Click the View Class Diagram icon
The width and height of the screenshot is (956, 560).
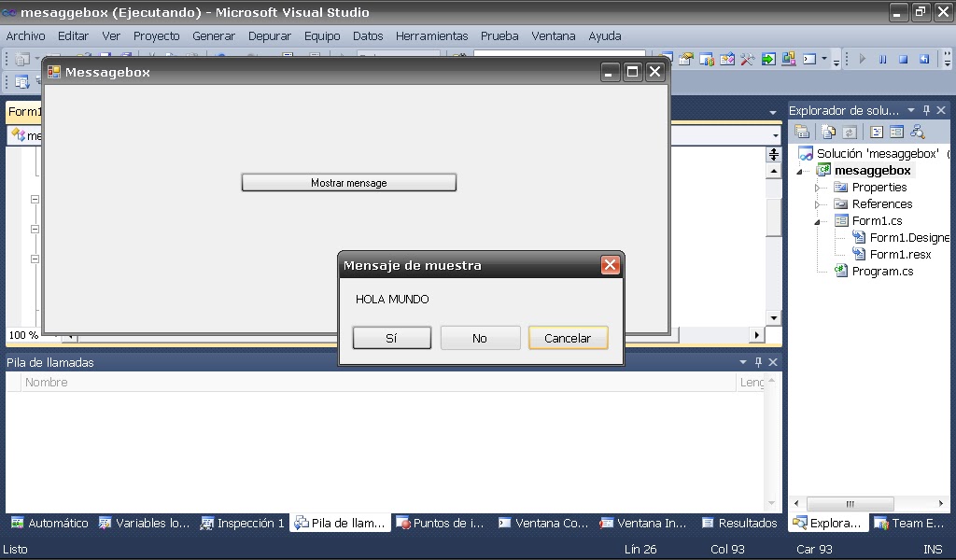pos(917,132)
